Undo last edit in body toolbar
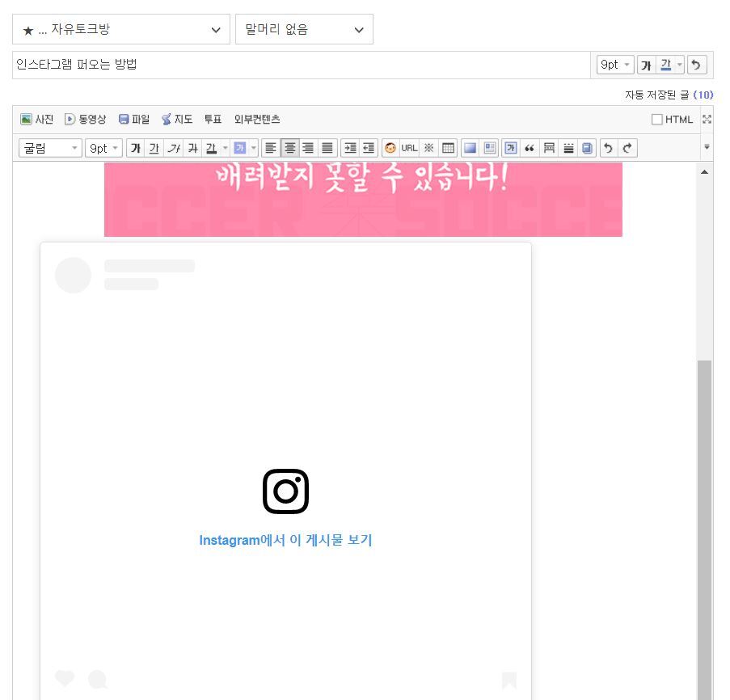Image resolution: width=730 pixels, height=700 pixels. [609, 149]
